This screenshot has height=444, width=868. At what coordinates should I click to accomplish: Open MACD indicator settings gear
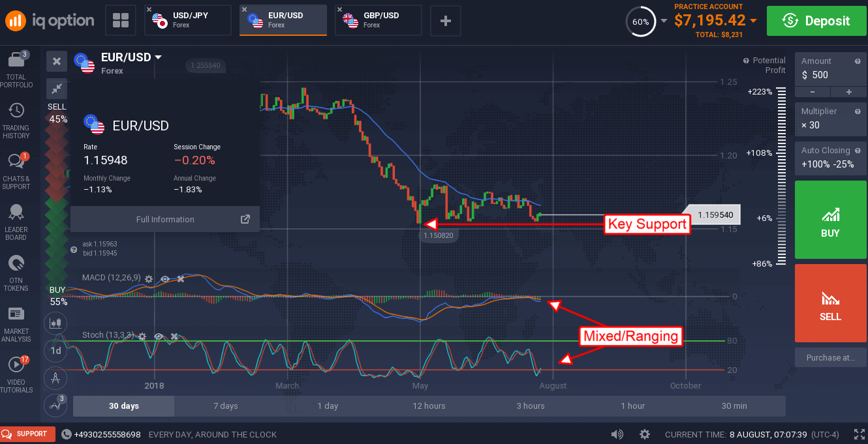click(149, 279)
